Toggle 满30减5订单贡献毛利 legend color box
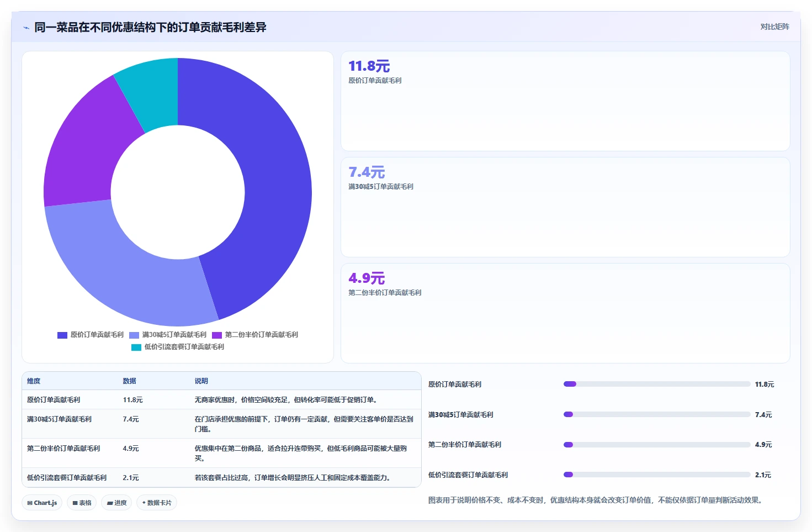The width and height of the screenshot is (812, 532). [x=134, y=335]
